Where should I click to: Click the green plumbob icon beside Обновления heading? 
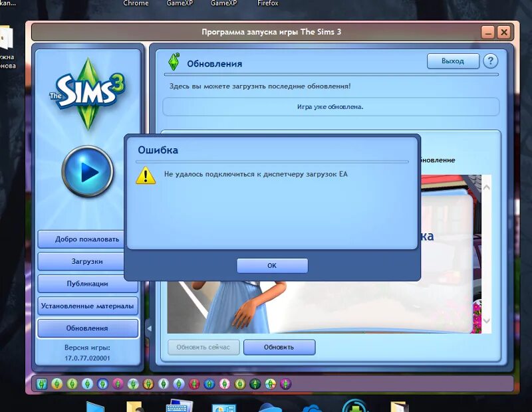[174, 62]
